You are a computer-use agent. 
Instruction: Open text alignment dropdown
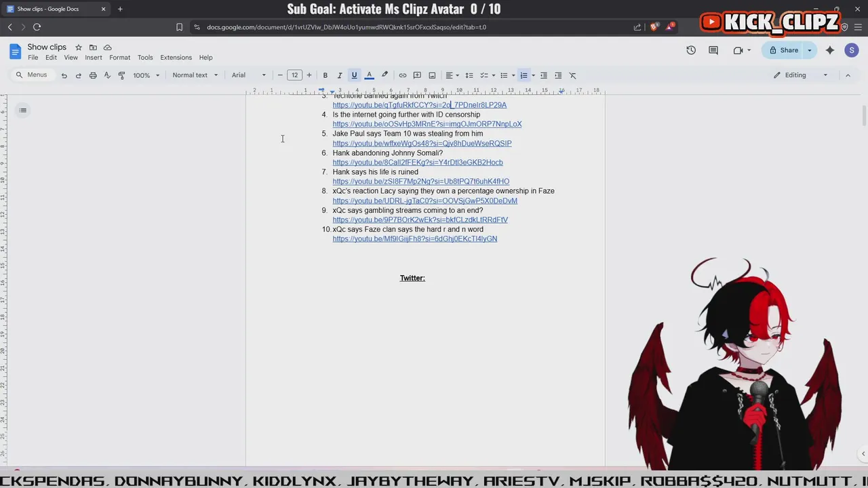[x=452, y=75]
